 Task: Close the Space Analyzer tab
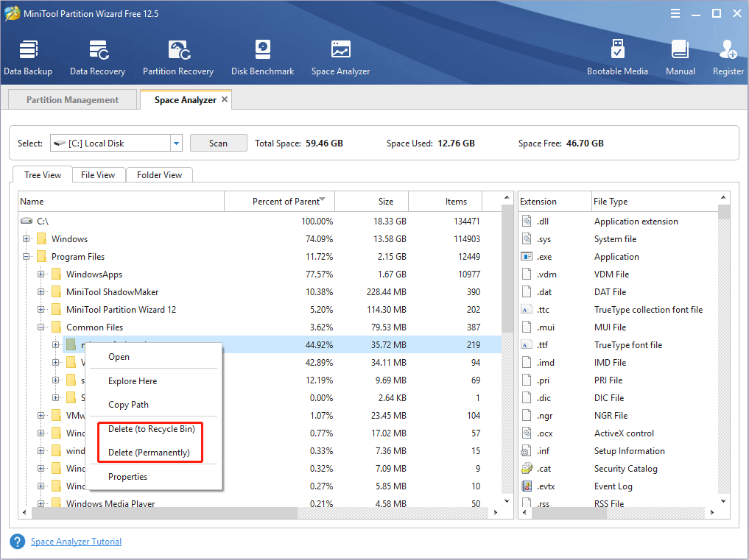[225, 99]
